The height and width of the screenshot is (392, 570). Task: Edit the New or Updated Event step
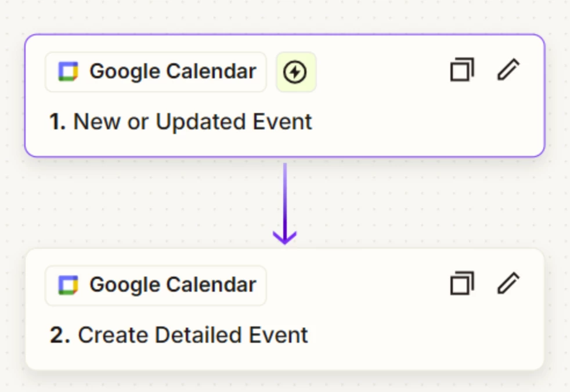(x=508, y=70)
